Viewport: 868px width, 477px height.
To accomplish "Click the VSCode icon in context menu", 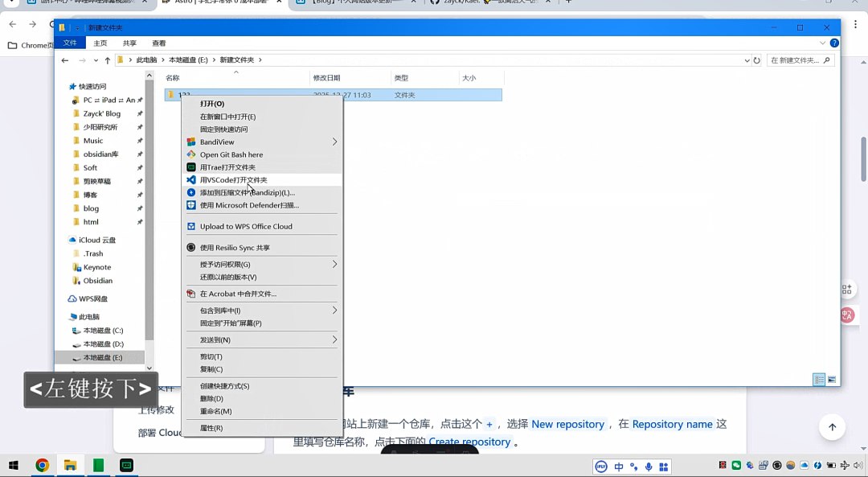I will click(191, 180).
